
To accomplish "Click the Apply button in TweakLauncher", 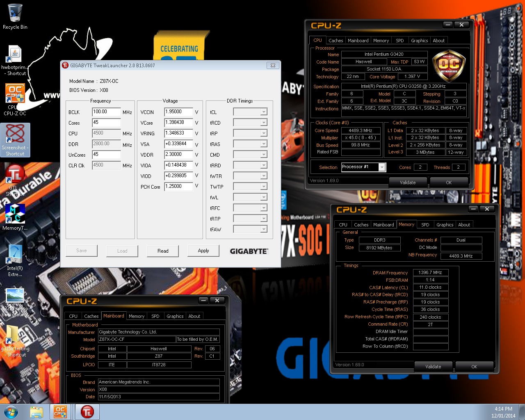I will (203, 251).
